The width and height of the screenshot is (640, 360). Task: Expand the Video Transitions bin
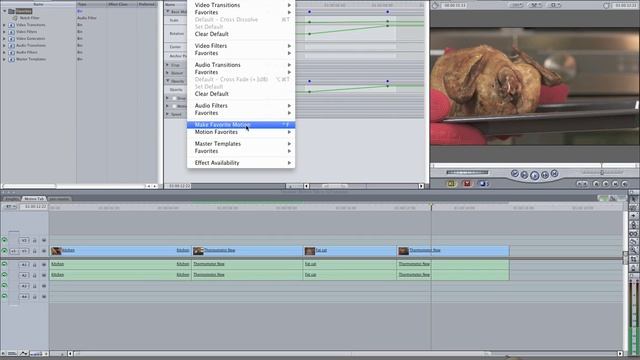(x=4, y=25)
